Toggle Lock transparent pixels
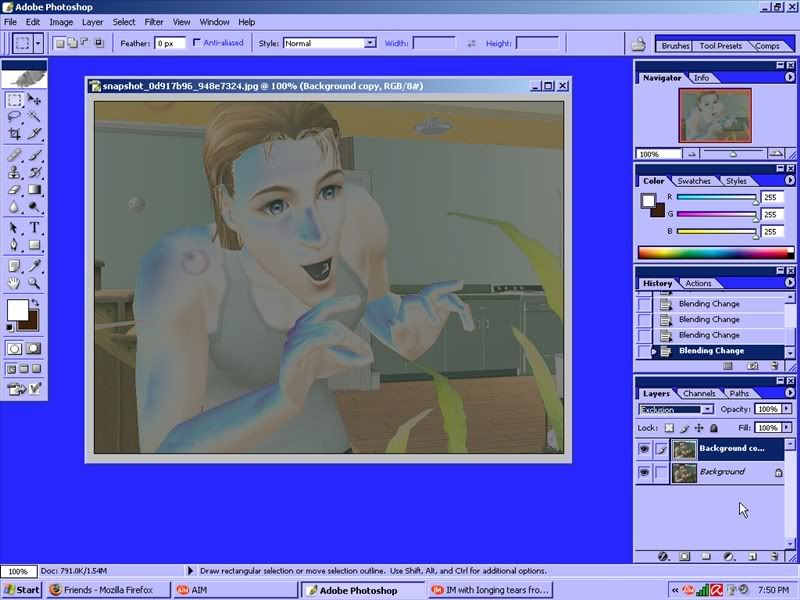 [x=669, y=428]
